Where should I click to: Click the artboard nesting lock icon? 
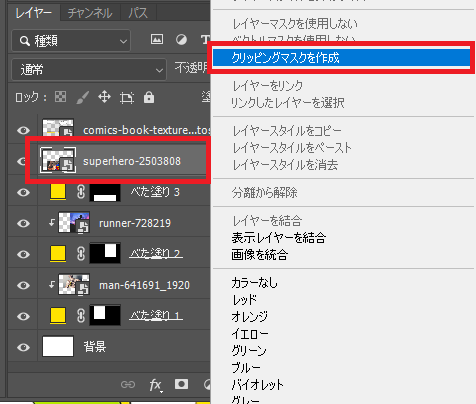pos(127,98)
